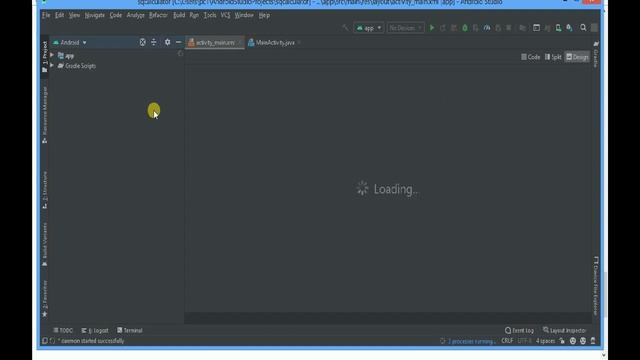Switch editor to Code view
The image size is (640, 360).
531,57
